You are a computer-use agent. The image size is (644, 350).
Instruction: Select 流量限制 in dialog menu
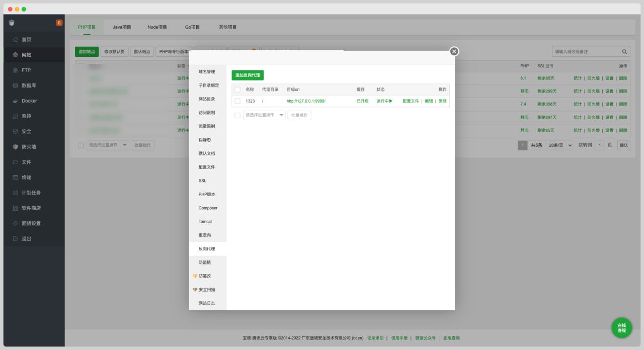207,126
